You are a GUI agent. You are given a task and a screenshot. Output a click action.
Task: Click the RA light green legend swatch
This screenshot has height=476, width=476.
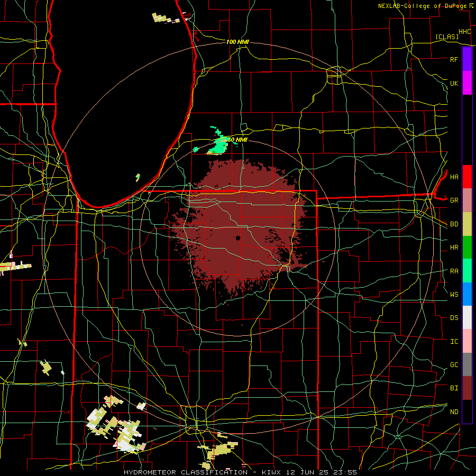(x=467, y=271)
